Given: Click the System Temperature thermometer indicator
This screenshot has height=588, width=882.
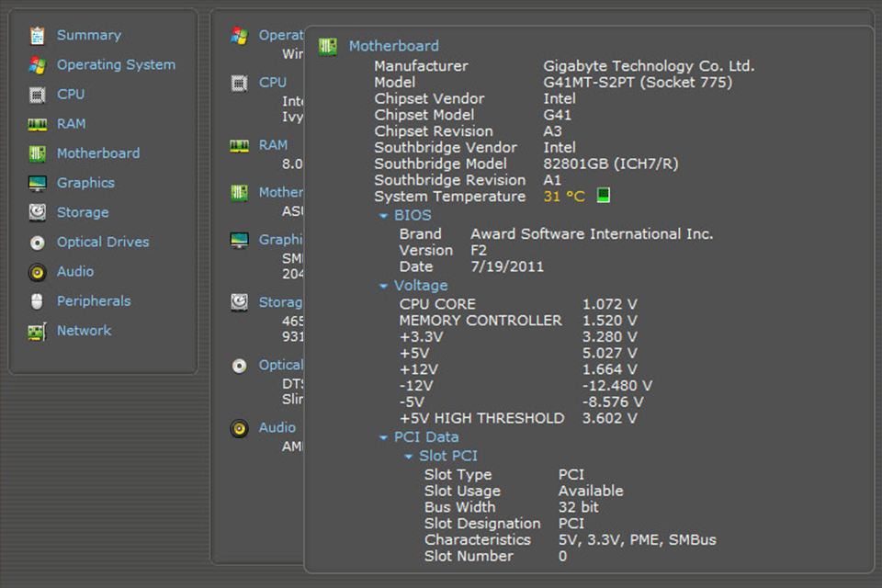Looking at the screenshot, I should 605,196.
